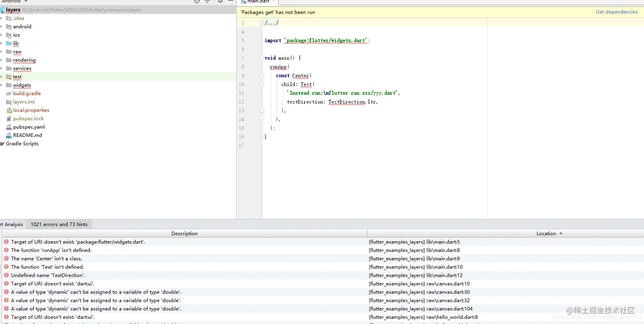This screenshot has width=644, height=324.
Task: Click location cell lib\main.dart:12
Action: [415, 275]
